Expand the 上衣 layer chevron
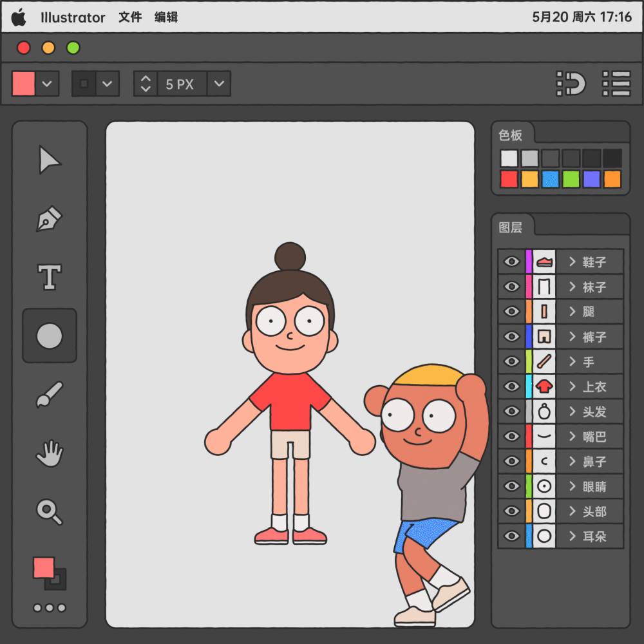 point(573,386)
